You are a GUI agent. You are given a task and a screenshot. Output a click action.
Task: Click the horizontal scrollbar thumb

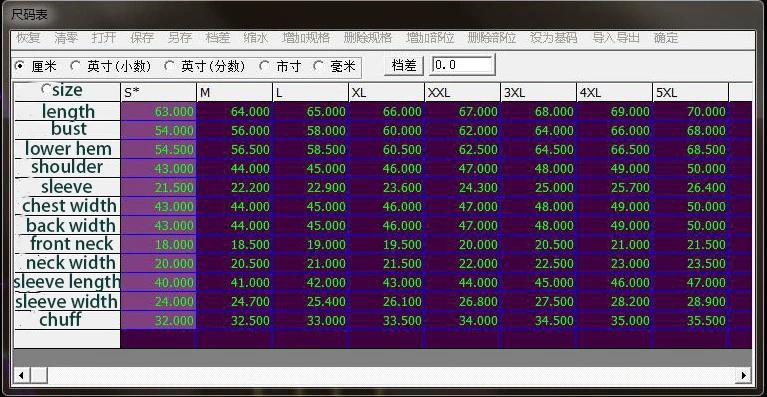pos(39,375)
